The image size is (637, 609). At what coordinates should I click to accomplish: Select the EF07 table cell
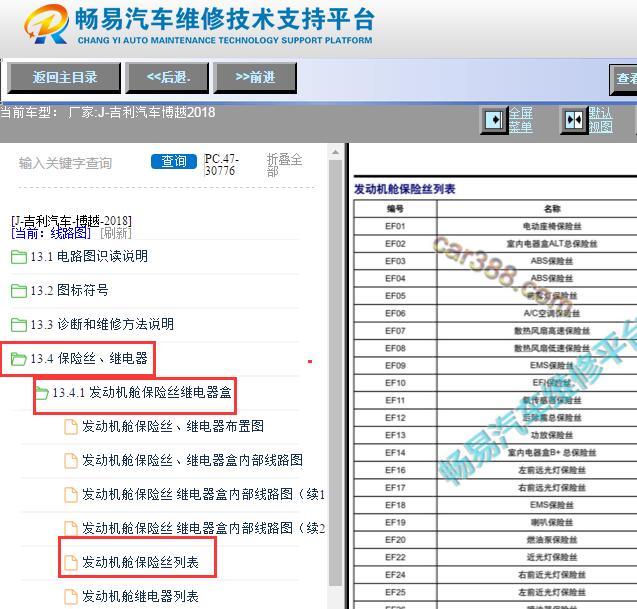click(395, 331)
